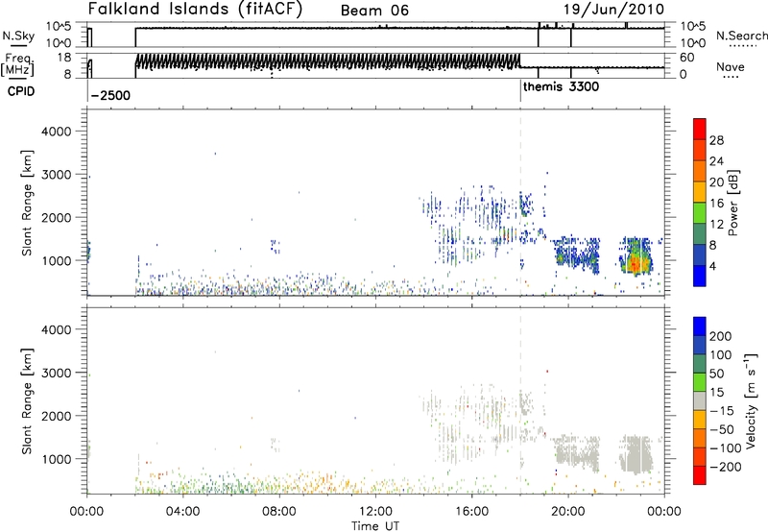Pick the light green 12–16 dB Power swatch
This screenshot has height=532, width=768.
(700, 212)
